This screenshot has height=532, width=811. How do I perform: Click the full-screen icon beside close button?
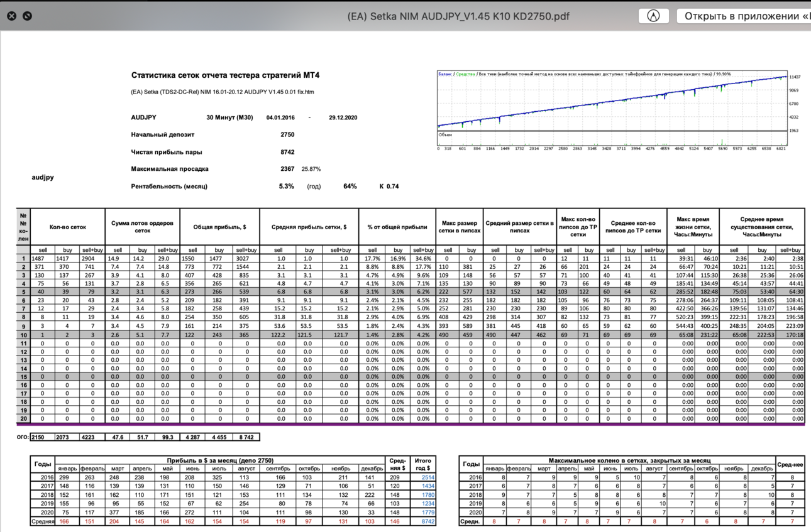27,16
